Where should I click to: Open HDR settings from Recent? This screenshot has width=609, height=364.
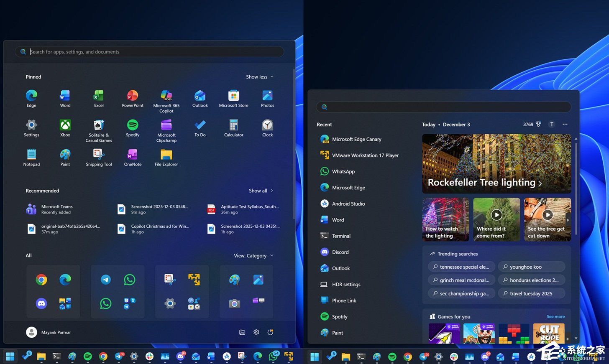(x=346, y=284)
